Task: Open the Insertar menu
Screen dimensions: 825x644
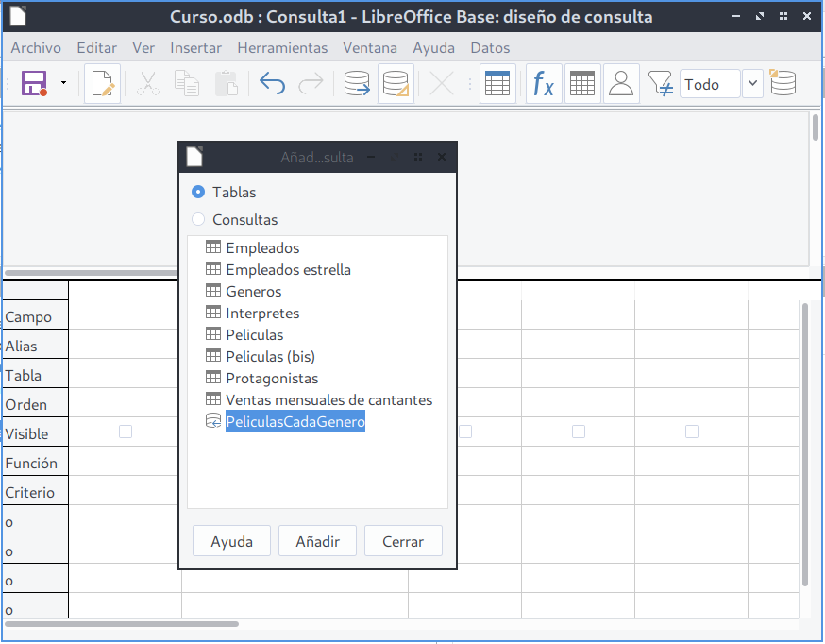Action: (x=195, y=48)
